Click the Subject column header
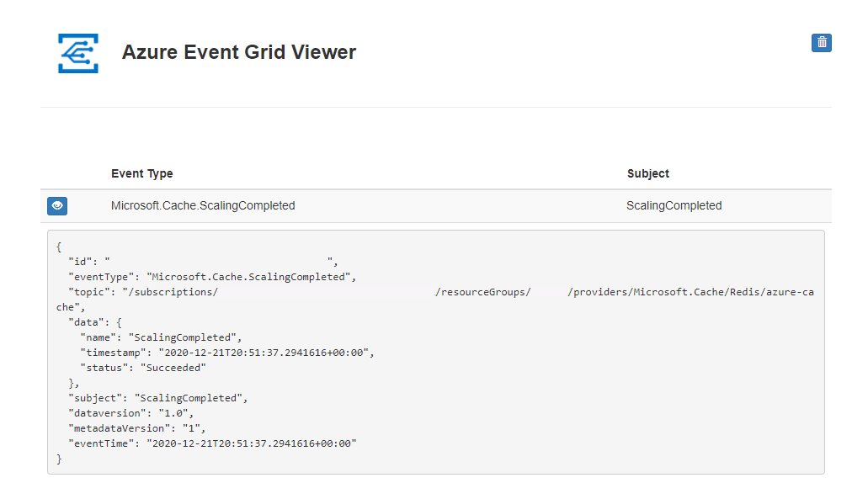The width and height of the screenshot is (868, 483). (x=647, y=173)
